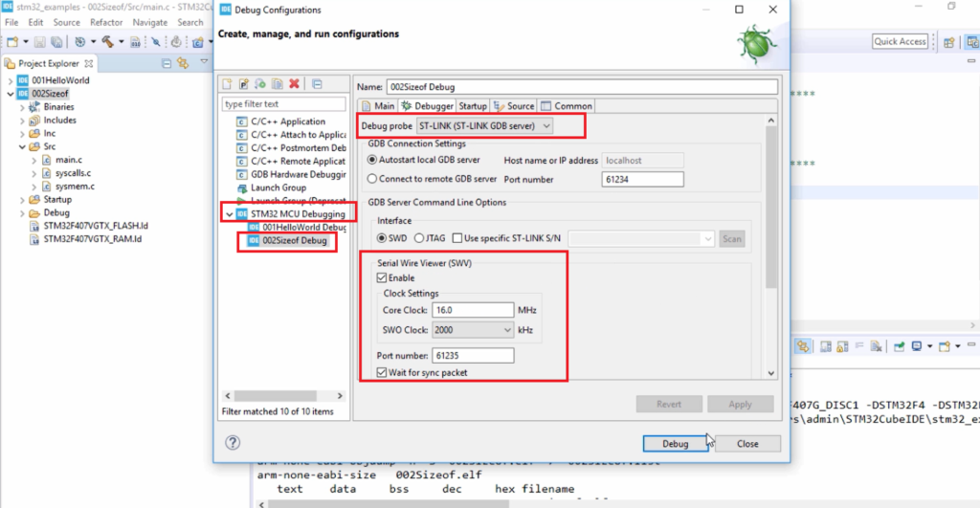Click skip all breakpoints icon in toolbar
This screenshot has height=508, width=980.
[x=156, y=42]
